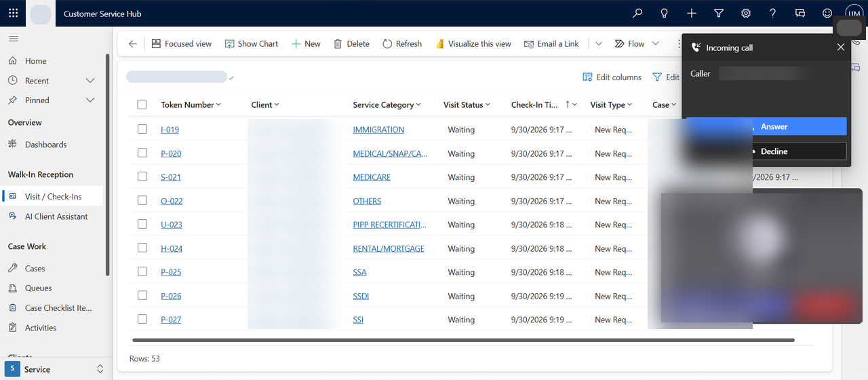Check the box for row S-021
Viewport: 868px width, 380px height.
[x=142, y=176]
